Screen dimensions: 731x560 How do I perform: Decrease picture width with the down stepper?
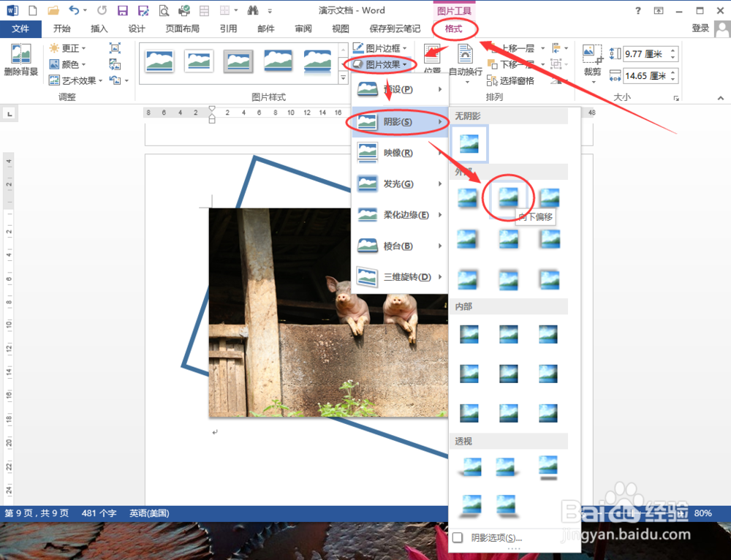click(x=673, y=79)
